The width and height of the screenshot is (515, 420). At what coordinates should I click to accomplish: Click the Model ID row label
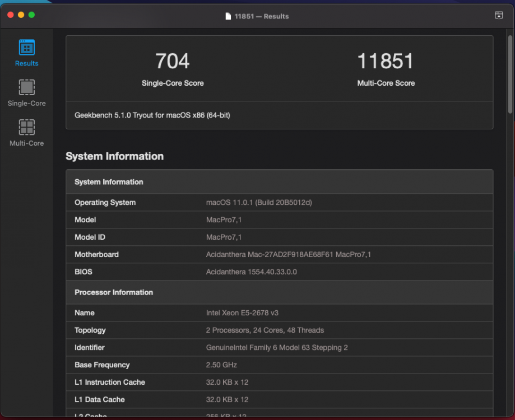pyautogui.click(x=90, y=237)
